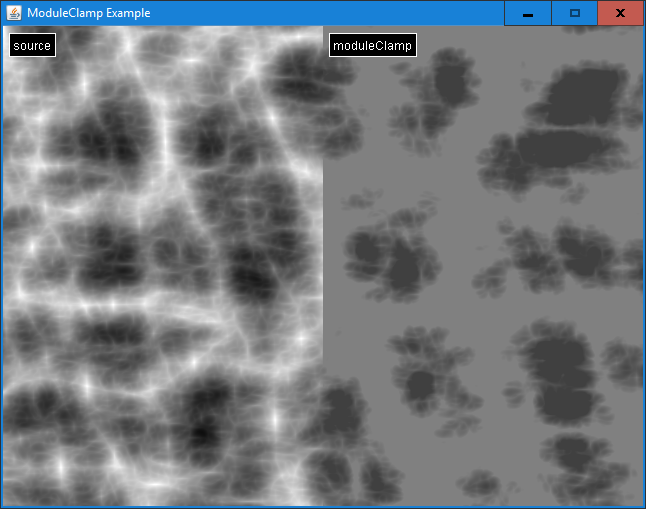Click the "ModuleClamp Example" title text
646x509 pixels.
(88, 13)
